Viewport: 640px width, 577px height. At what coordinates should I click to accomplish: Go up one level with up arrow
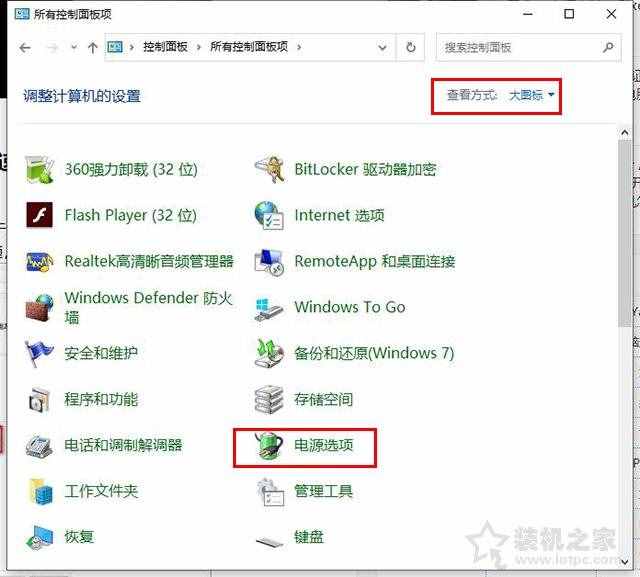coord(92,47)
